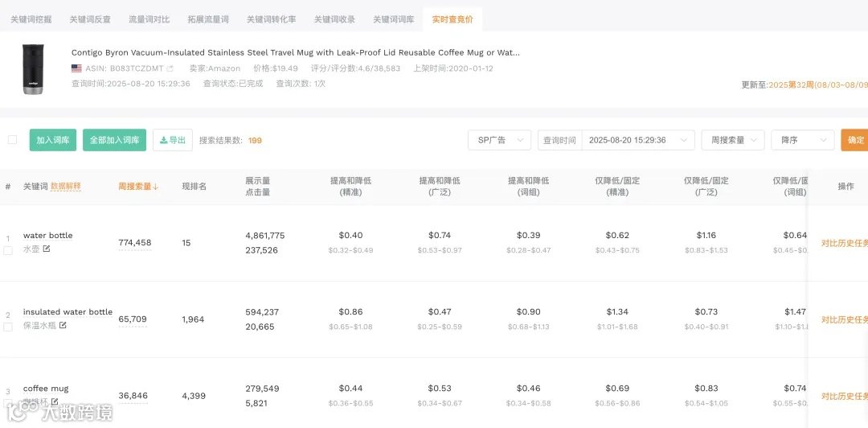Click the US flag icon
Image resolution: width=868 pixels, height=428 pixels.
tap(76, 68)
